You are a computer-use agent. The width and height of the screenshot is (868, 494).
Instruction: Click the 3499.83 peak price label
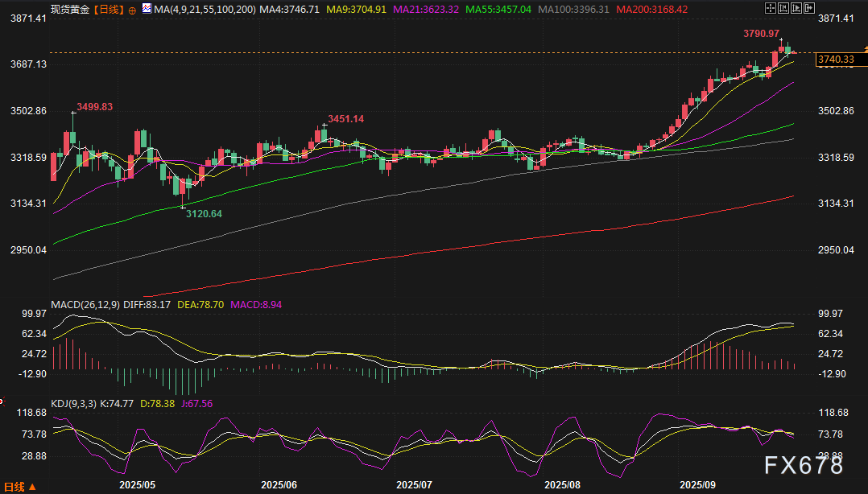94,107
